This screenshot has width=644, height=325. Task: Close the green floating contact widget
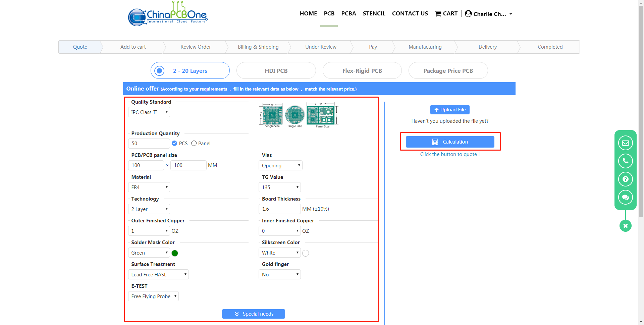625,226
